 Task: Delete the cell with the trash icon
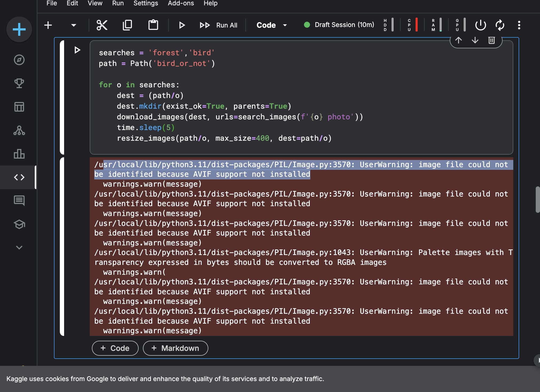click(491, 40)
